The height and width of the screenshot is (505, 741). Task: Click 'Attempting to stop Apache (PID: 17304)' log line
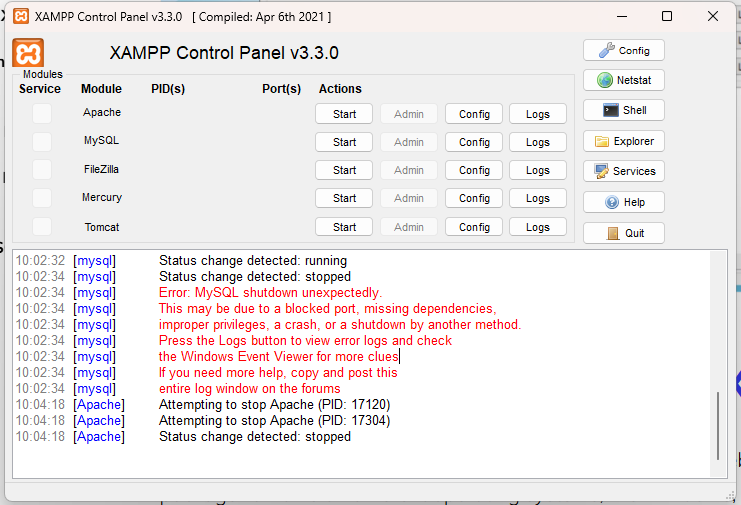[x=275, y=420]
